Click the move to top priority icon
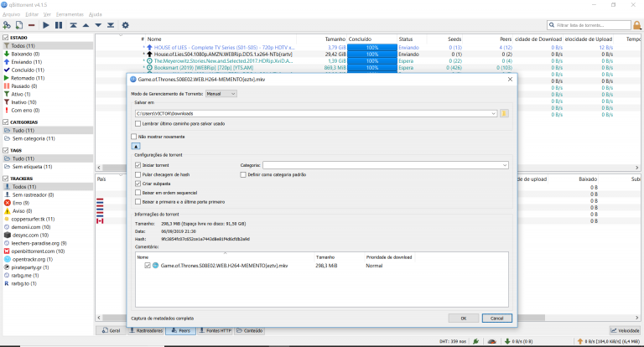The height and width of the screenshot is (347, 644). (73, 25)
